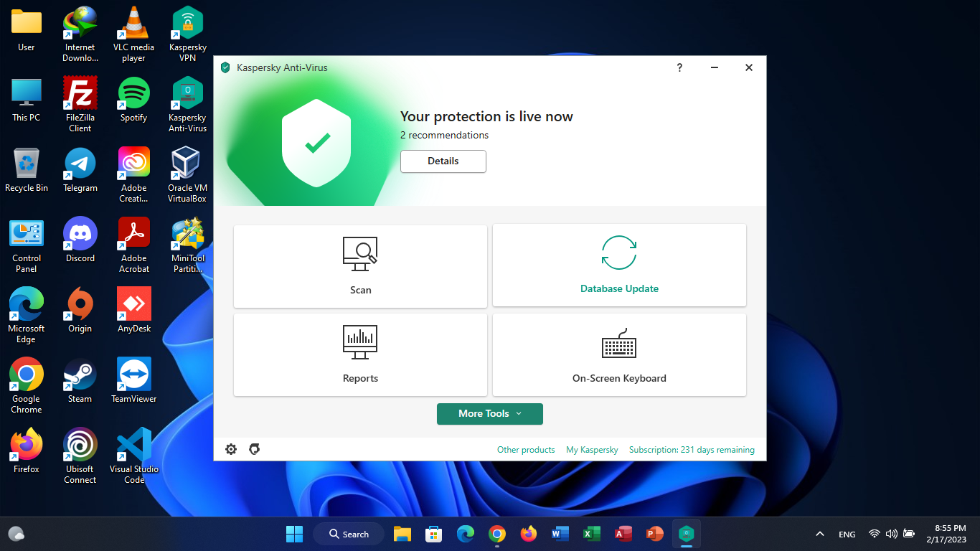980x551 pixels.
Task: Select the FileZilla Client desktop icon
Action: tap(80, 105)
